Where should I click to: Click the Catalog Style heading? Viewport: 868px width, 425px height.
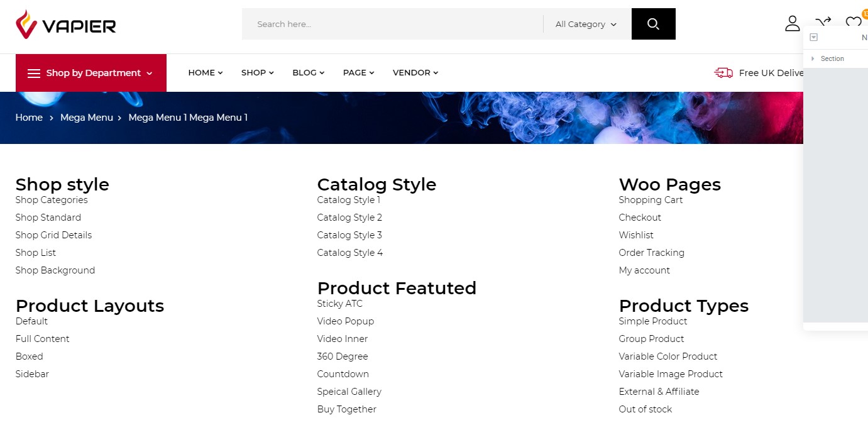376,184
